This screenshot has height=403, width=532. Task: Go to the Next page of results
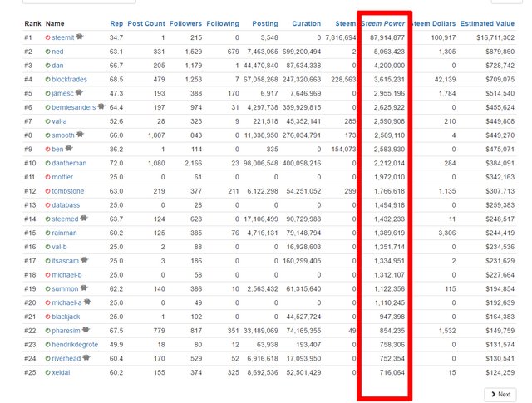(x=500, y=395)
